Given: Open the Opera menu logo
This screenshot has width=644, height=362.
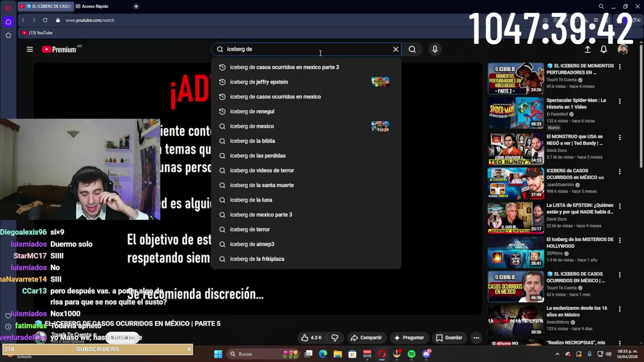Looking at the screenshot, I should (x=8, y=8).
